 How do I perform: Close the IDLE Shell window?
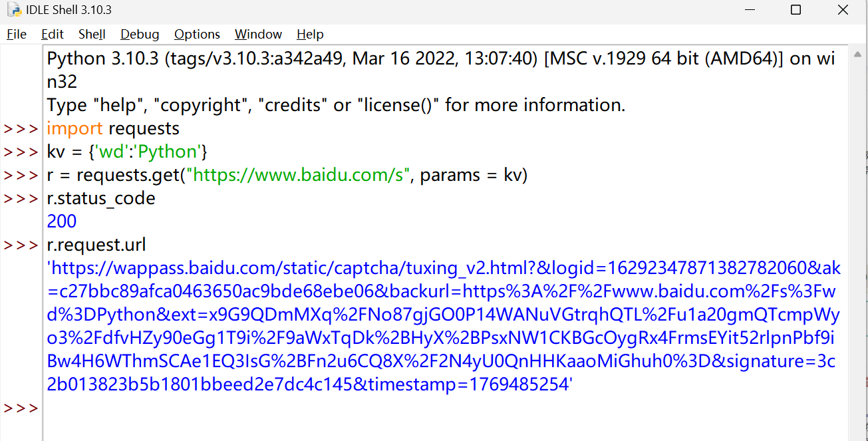coord(843,10)
